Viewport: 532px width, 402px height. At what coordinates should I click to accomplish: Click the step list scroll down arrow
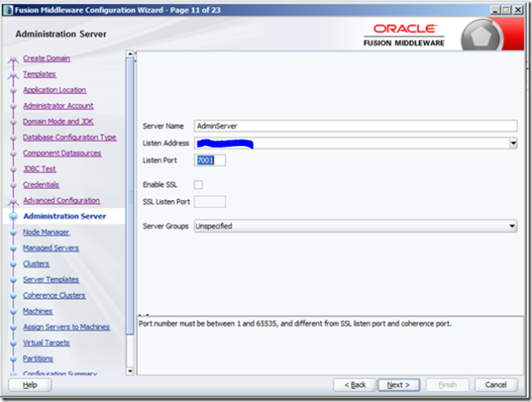pos(130,371)
